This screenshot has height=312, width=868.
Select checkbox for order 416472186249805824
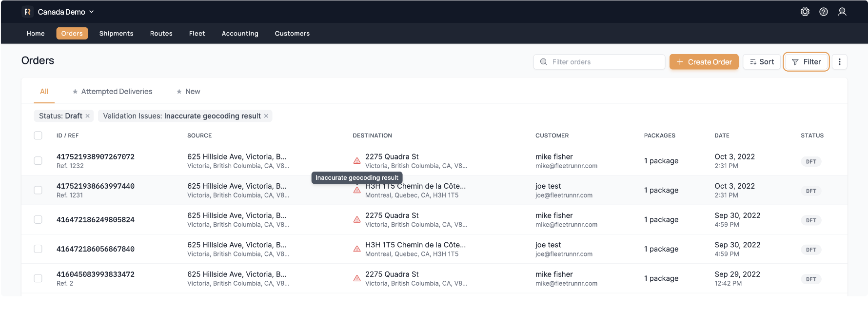(38, 220)
